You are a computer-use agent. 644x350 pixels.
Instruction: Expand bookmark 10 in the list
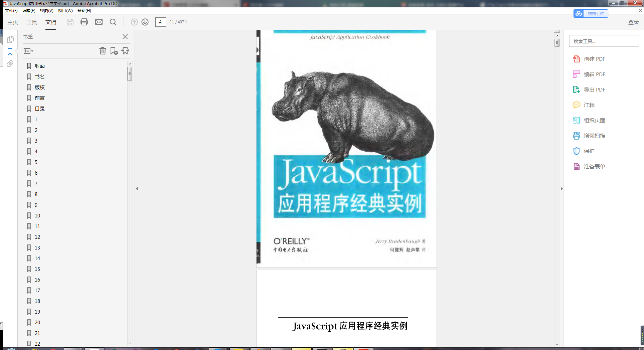click(x=37, y=215)
